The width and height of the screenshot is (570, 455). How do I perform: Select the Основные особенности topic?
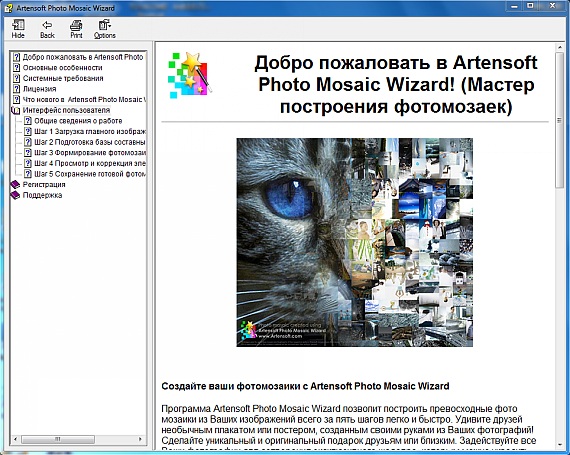point(63,68)
